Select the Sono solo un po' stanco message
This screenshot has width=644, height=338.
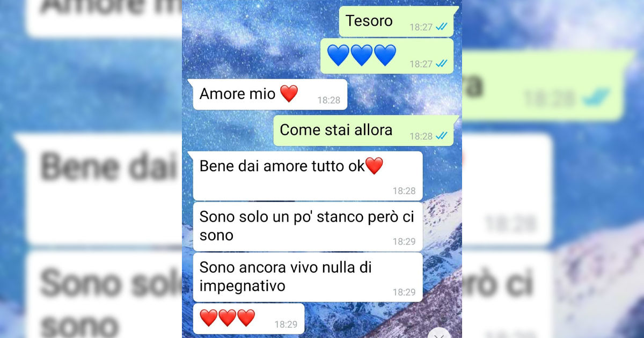coord(308,226)
